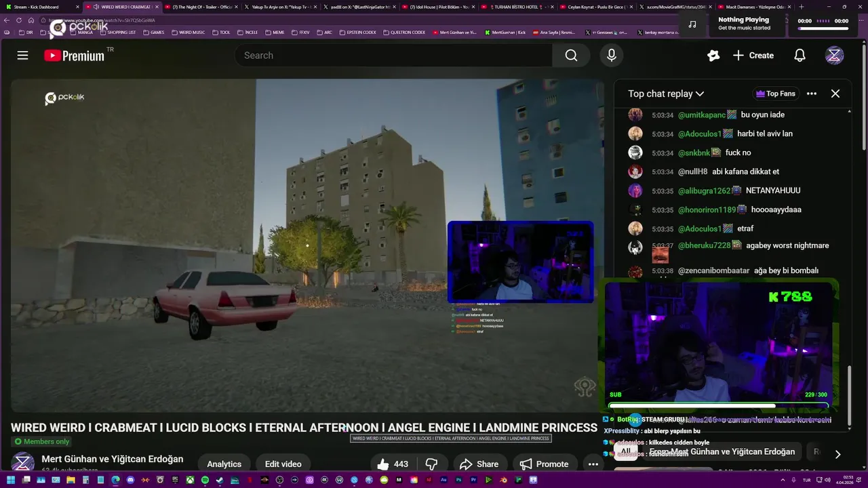Dislike the video with thumbs-down icon
The height and width of the screenshot is (488, 868).
click(x=431, y=464)
